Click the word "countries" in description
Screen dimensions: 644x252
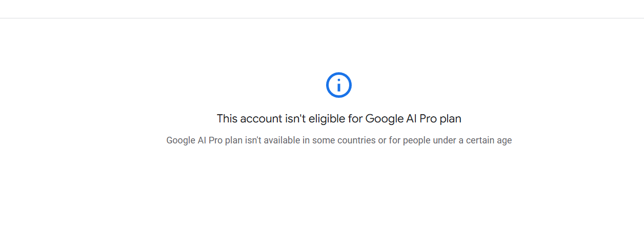pyautogui.click(x=356, y=140)
